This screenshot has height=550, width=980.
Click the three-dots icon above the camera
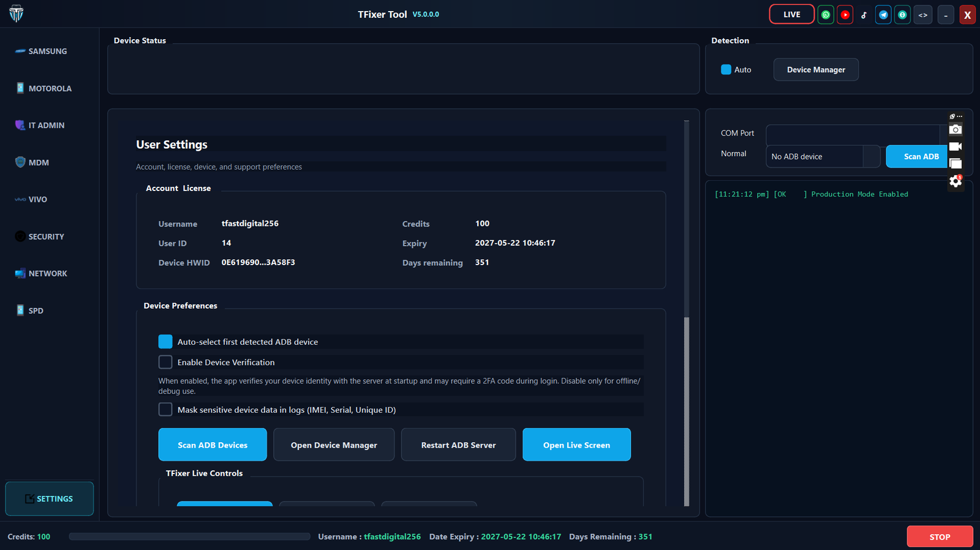(960, 116)
